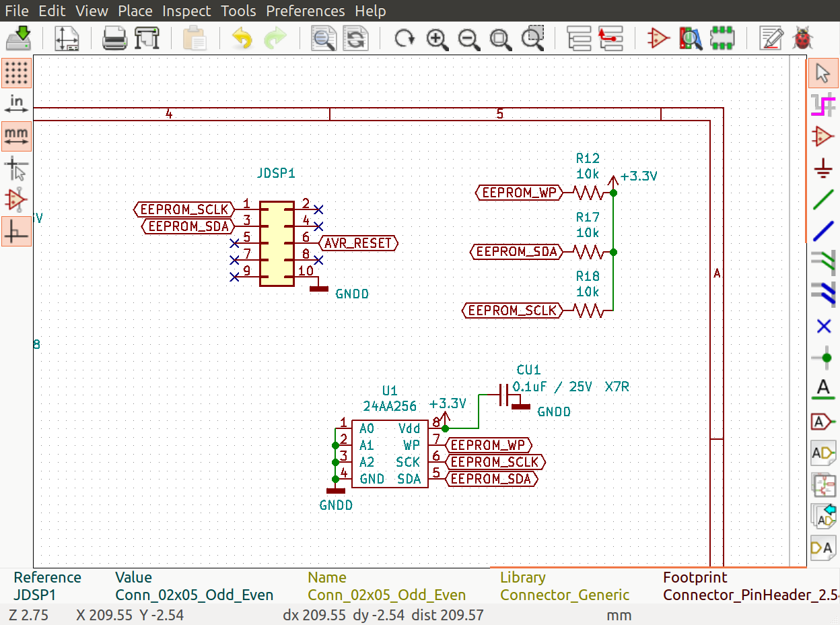Pick the wire to bus entry tool
Image resolution: width=840 pixels, height=625 pixels.
point(823,263)
